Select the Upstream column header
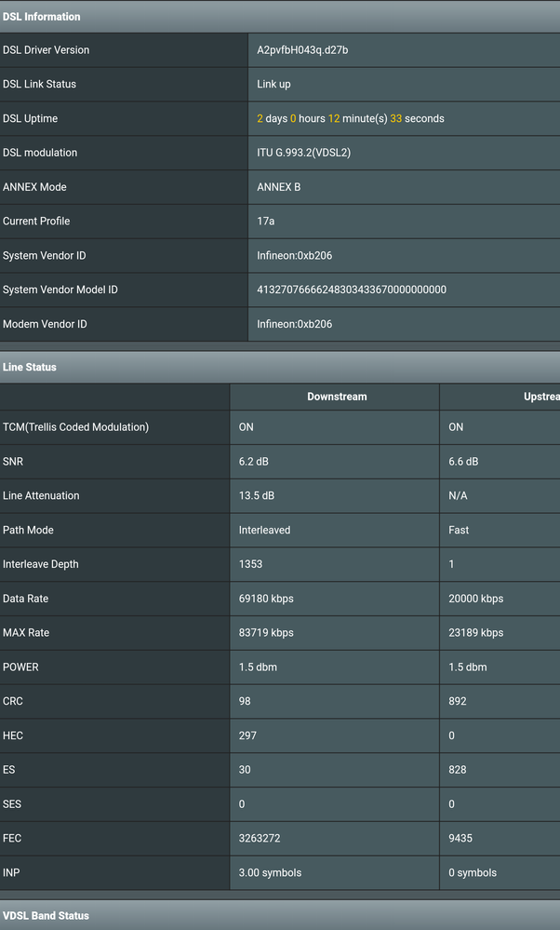The image size is (560, 930). [x=540, y=397]
